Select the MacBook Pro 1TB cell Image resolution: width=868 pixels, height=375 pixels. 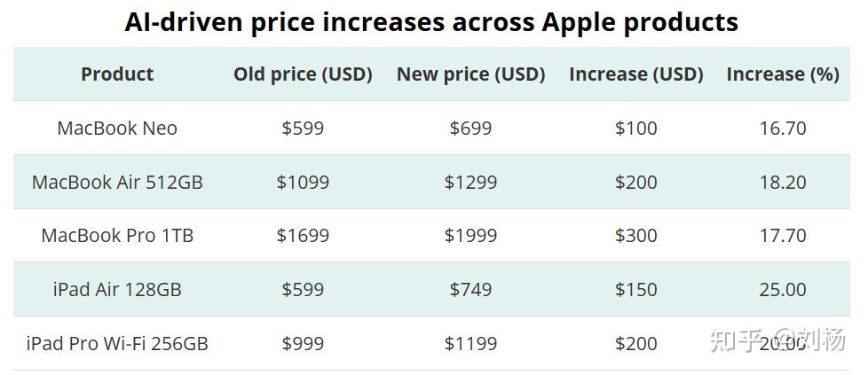[117, 236]
